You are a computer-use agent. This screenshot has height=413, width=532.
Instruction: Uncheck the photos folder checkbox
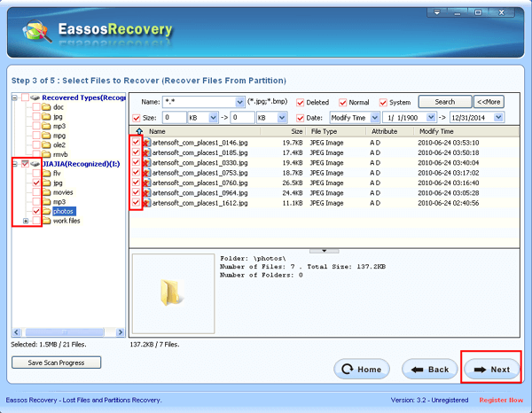tap(36, 211)
